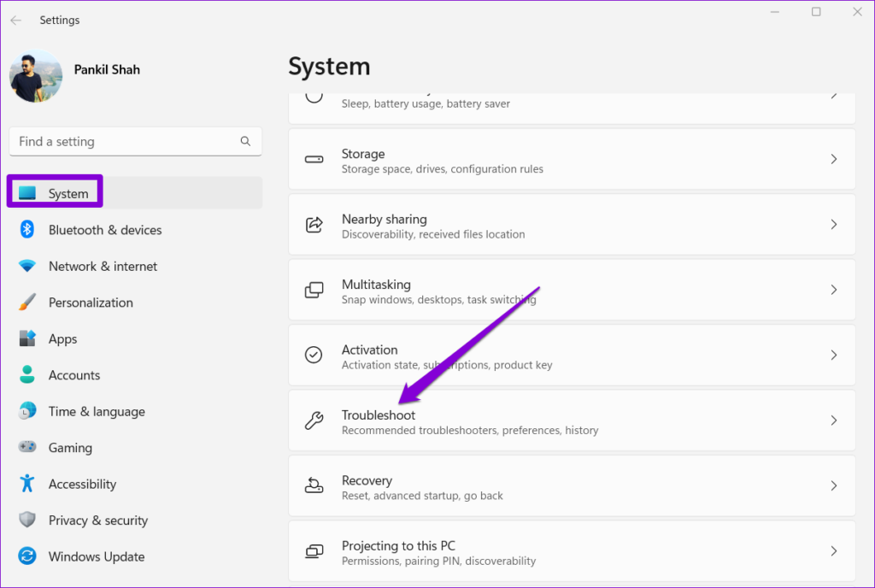Select the Bluetooth & devices sidebar icon

[26, 230]
